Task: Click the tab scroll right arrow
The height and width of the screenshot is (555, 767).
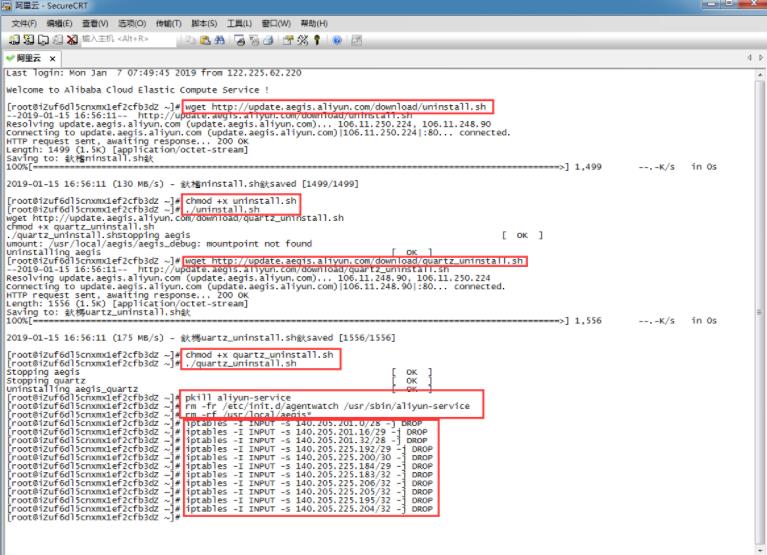Action: tap(761, 58)
